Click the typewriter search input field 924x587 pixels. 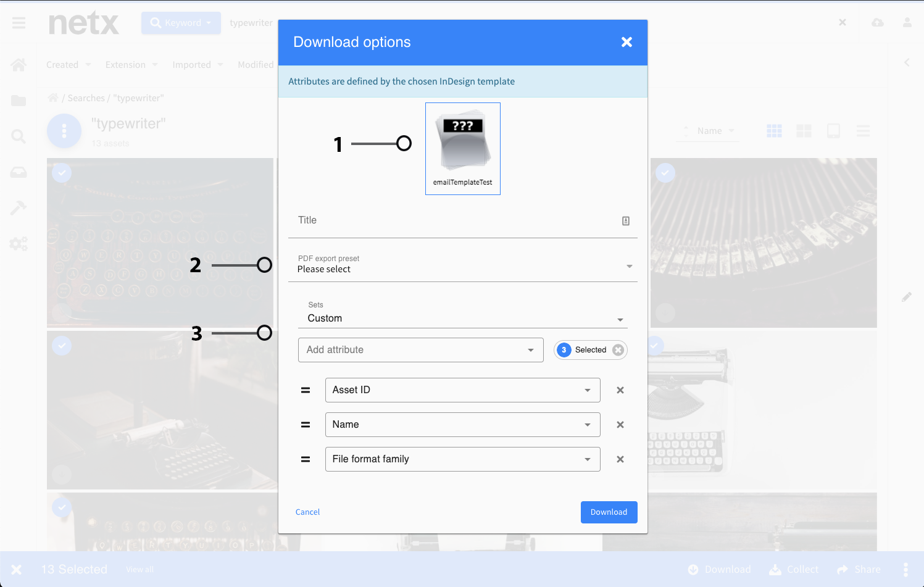tap(251, 23)
